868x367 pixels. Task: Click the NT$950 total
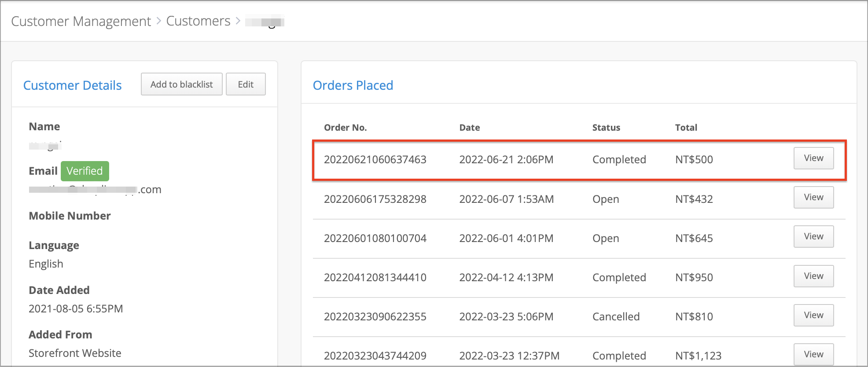point(694,277)
